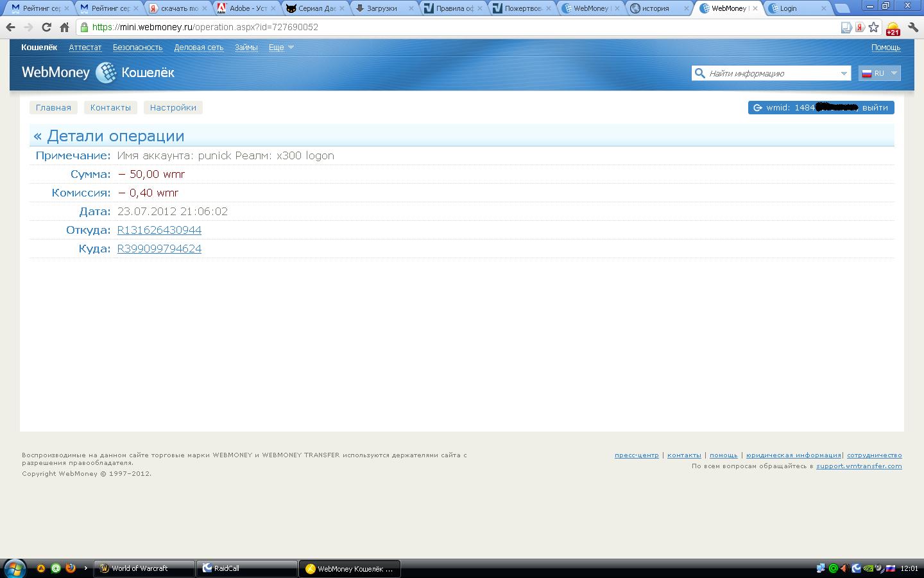Image resolution: width=924 pixels, height=578 pixels.
Task: Open the Настройки tab
Action: 173,108
